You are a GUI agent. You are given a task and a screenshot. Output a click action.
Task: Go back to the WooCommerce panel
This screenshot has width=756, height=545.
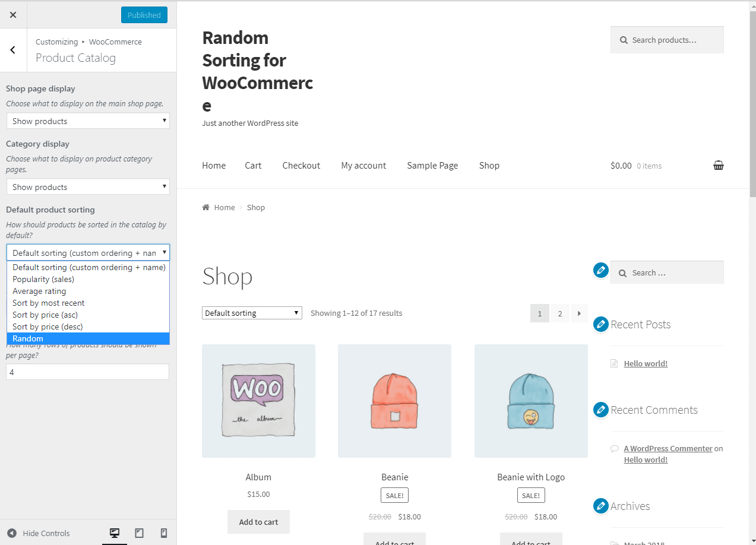coord(13,50)
